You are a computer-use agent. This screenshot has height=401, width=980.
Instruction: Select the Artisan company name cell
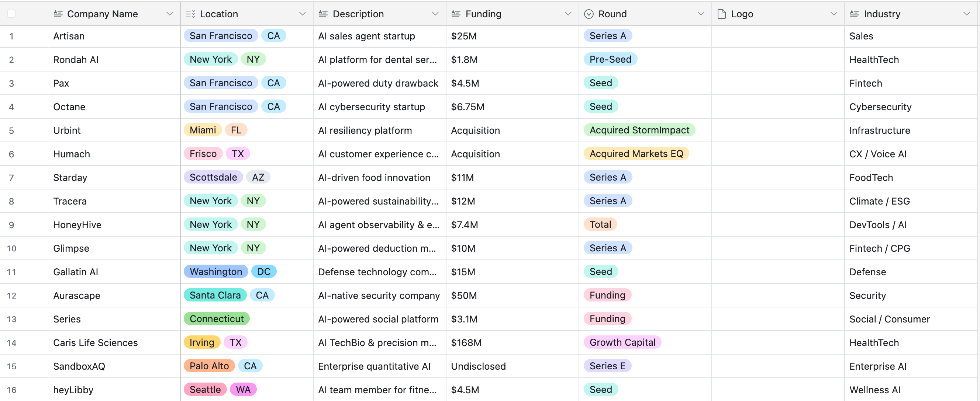(114, 36)
